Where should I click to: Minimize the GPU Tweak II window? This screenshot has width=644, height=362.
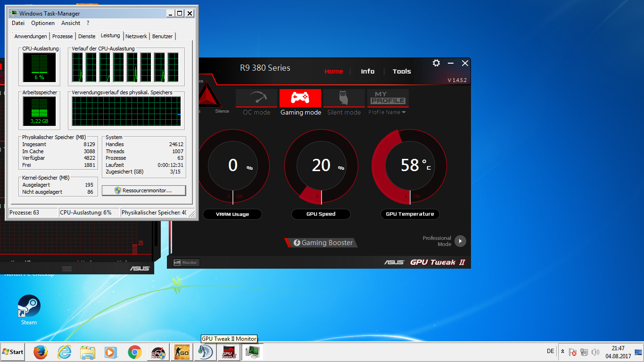[x=451, y=63]
